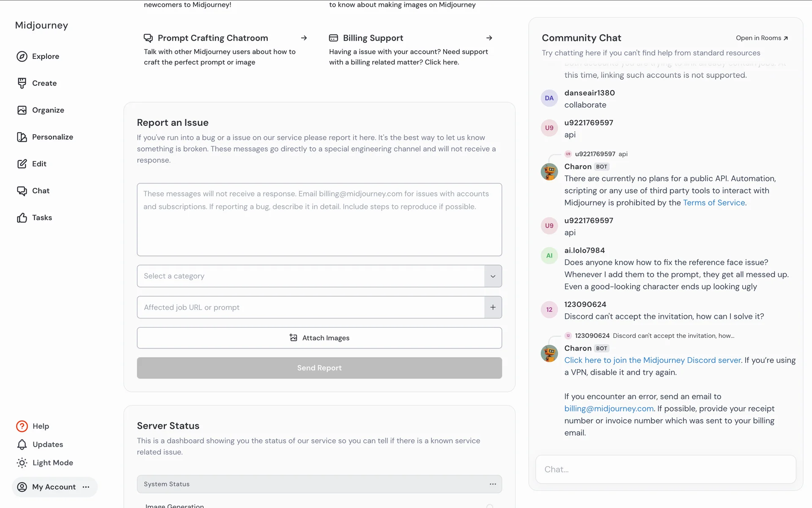Follow the Terms of Service link
812x508 pixels.
(714, 203)
